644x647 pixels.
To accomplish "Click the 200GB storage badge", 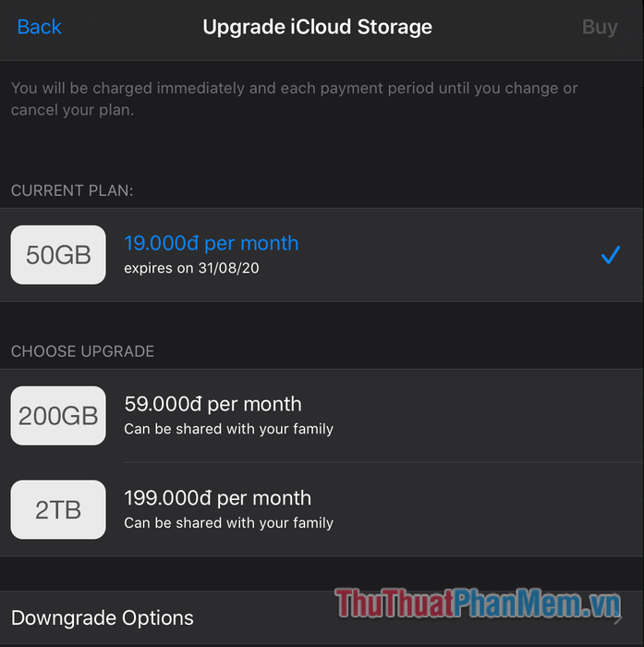I will (58, 415).
